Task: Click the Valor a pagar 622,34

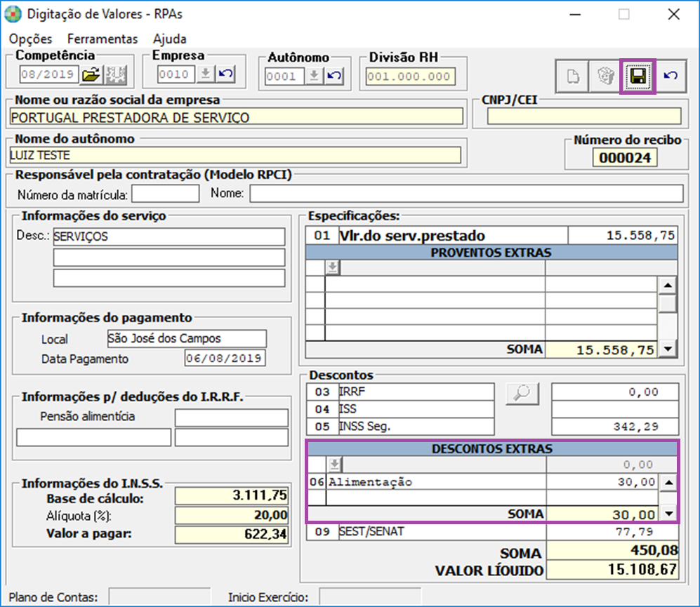Action: (231, 534)
